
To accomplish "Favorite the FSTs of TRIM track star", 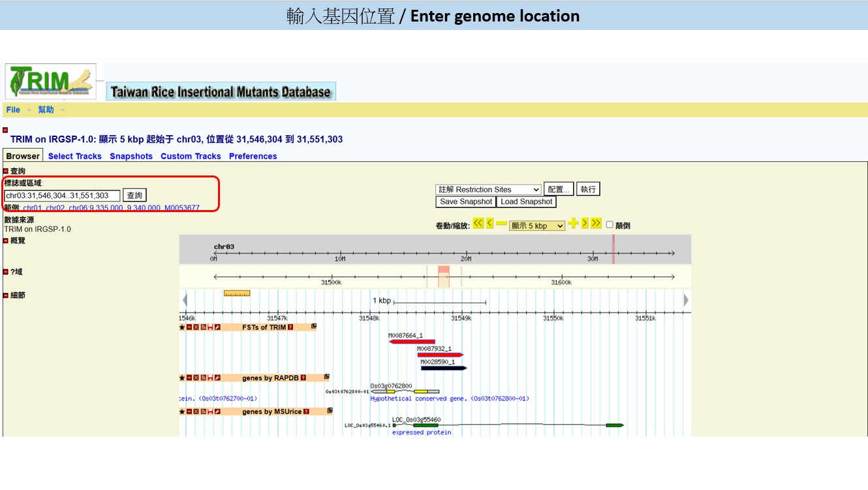I will pos(182,328).
